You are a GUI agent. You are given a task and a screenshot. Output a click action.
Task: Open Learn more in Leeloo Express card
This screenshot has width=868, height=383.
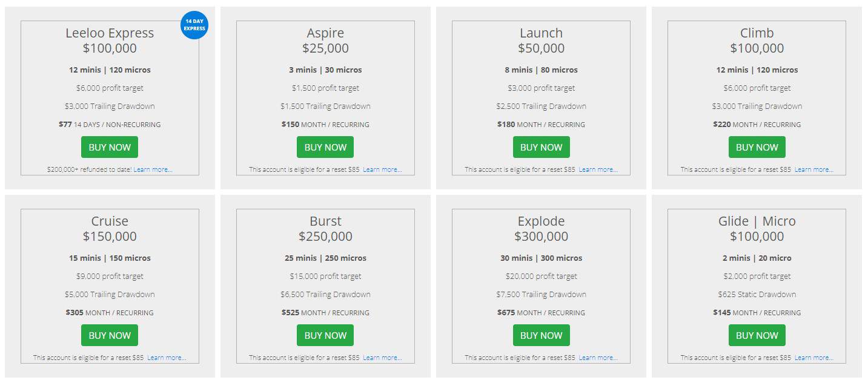pyautogui.click(x=153, y=170)
